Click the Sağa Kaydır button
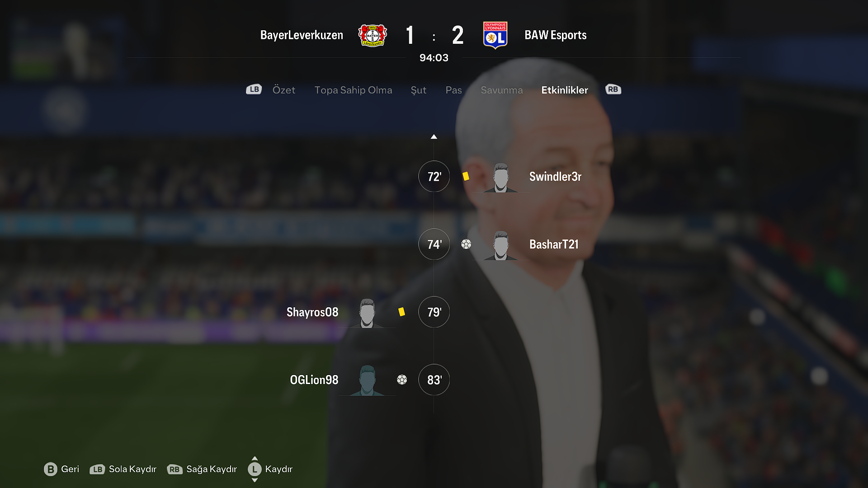 pyautogui.click(x=202, y=469)
